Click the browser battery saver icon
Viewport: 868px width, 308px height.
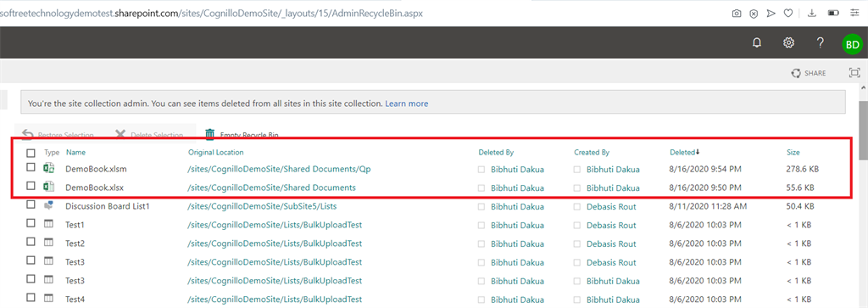tap(833, 14)
